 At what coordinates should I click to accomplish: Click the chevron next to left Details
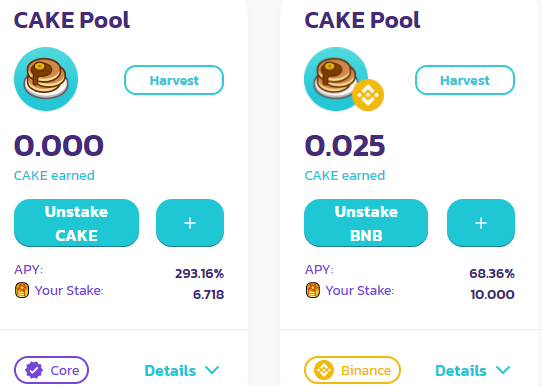212,370
